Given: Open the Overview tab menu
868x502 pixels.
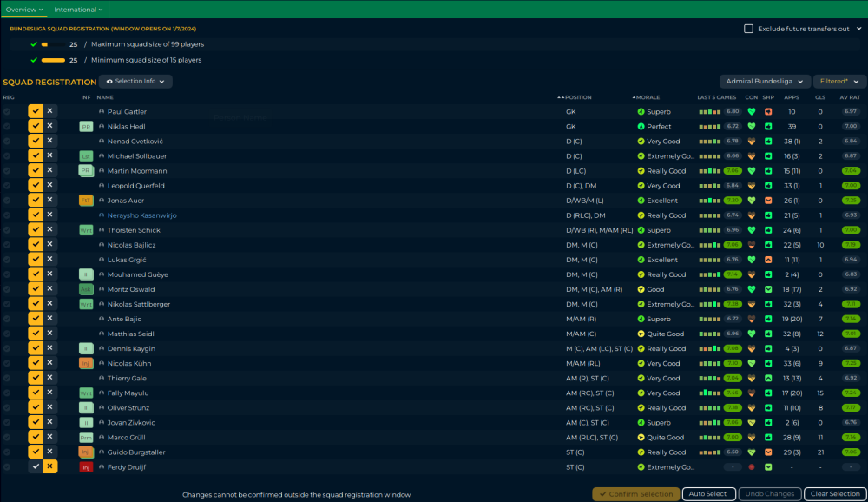Looking at the screenshot, I should (x=23, y=10).
